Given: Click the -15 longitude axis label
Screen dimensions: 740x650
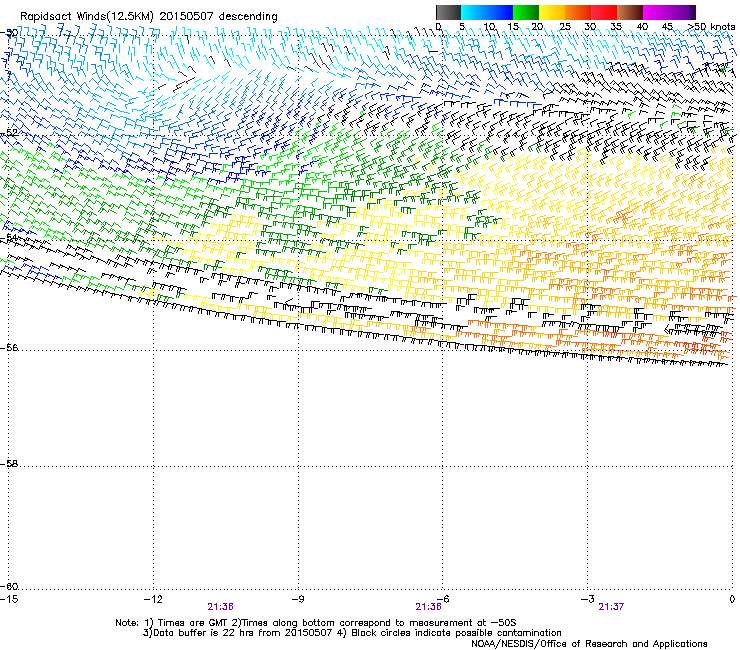Looking at the screenshot, I should point(9,599).
